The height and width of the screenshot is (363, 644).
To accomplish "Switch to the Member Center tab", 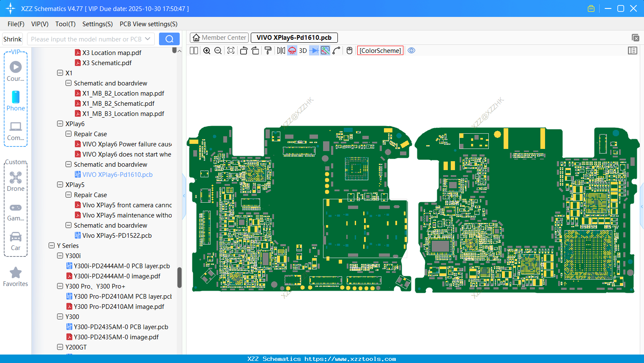I will (x=219, y=38).
